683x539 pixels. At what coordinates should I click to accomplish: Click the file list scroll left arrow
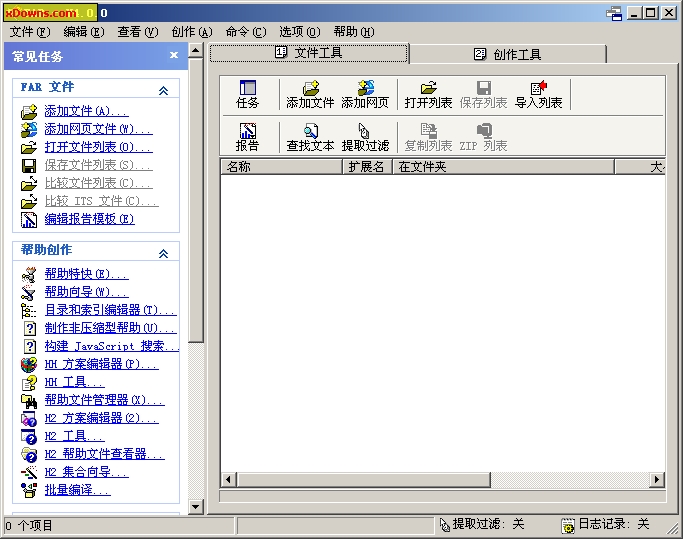pyautogui.click(x=228, y=480)
